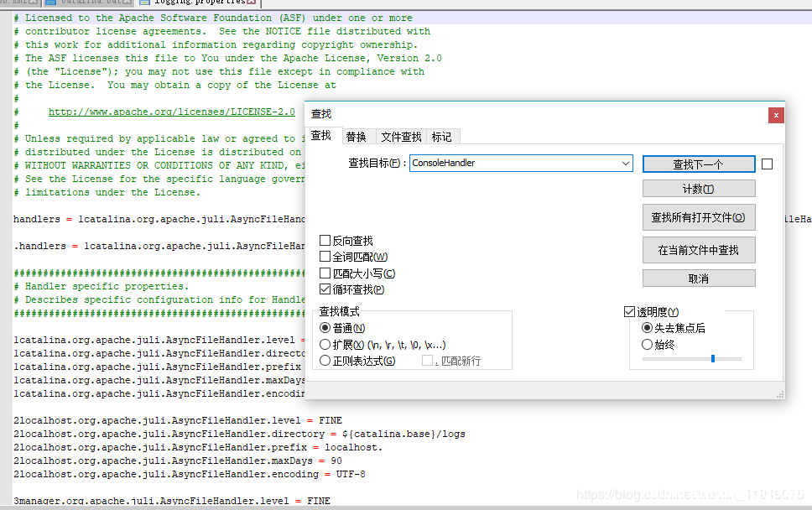Select the 正则表达式 search mode
The image size is (812, 510).
click(x=325, y=361)
